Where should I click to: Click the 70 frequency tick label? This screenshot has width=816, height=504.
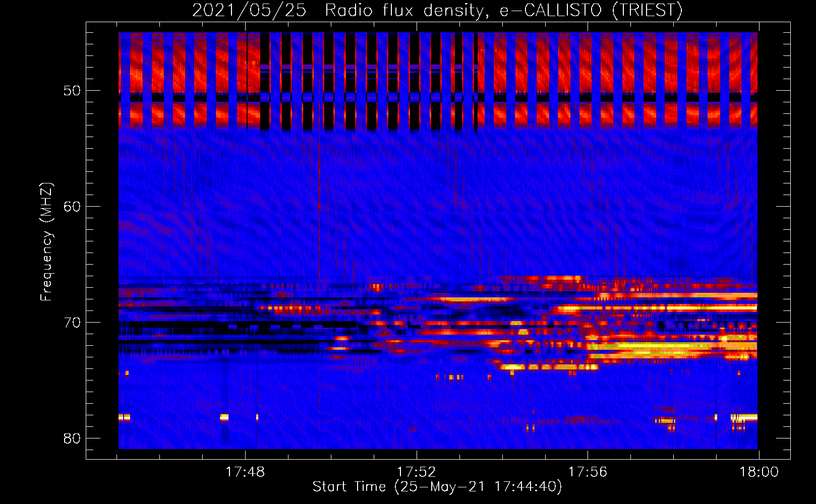pos(72,323)
